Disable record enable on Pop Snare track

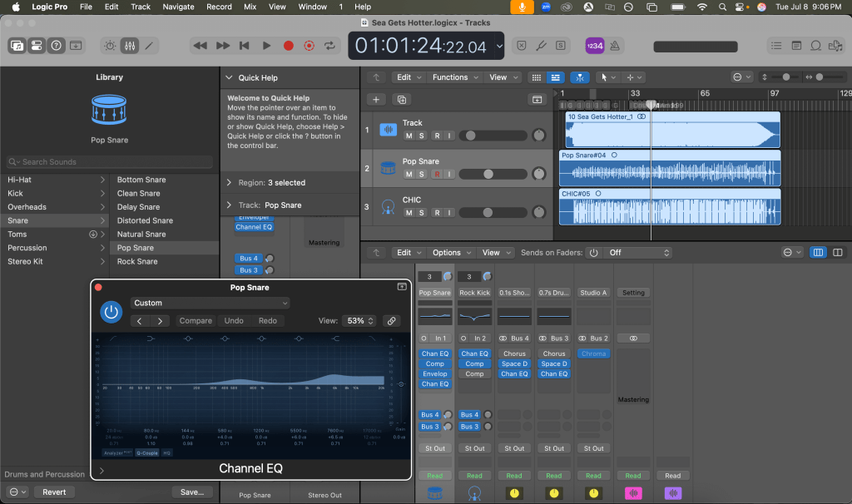pyautogui.click(x=437, y=175)
